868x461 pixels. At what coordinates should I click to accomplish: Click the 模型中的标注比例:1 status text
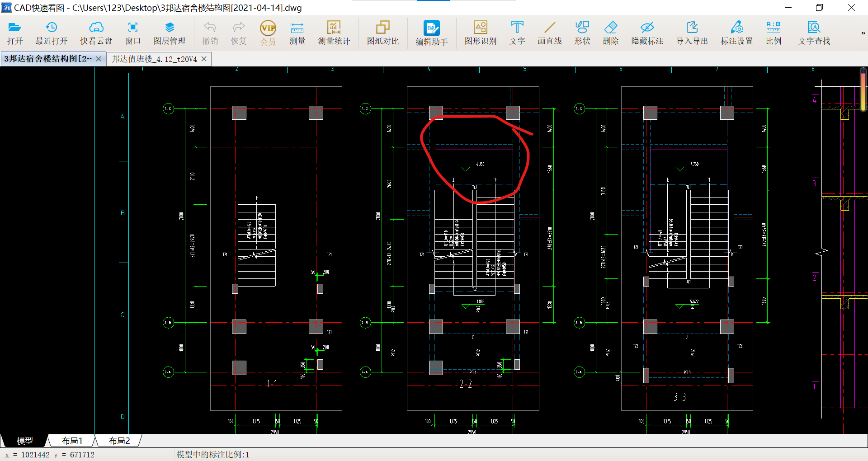tap(213, 455)
